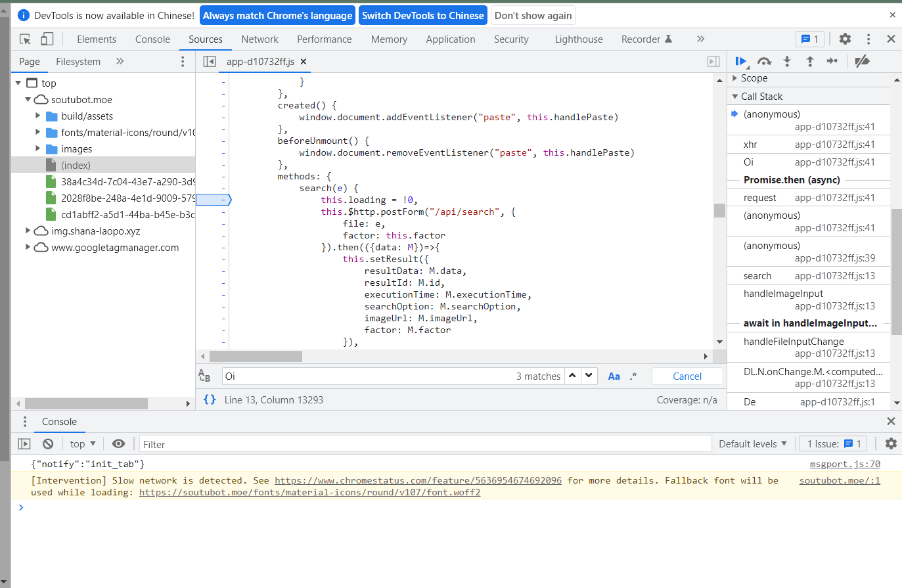Expand www.googletagmanager.com domain
This screenshot has height=588, width=902.
click(28, 248)
